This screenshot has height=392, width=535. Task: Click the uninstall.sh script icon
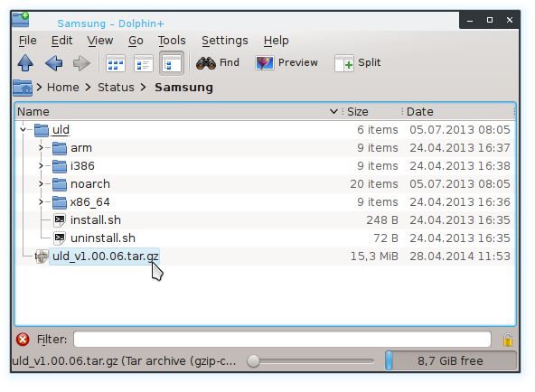point(60,238)
